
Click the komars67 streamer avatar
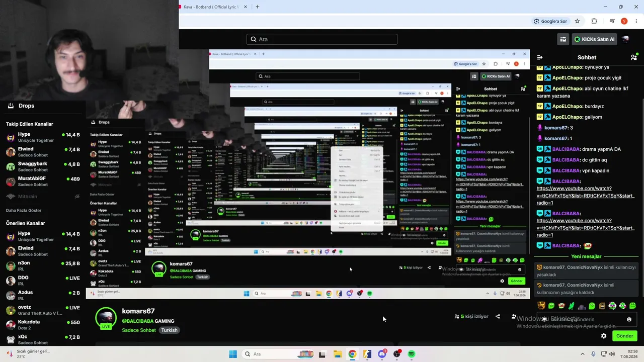pyautogui.click(x=106, y=318)
